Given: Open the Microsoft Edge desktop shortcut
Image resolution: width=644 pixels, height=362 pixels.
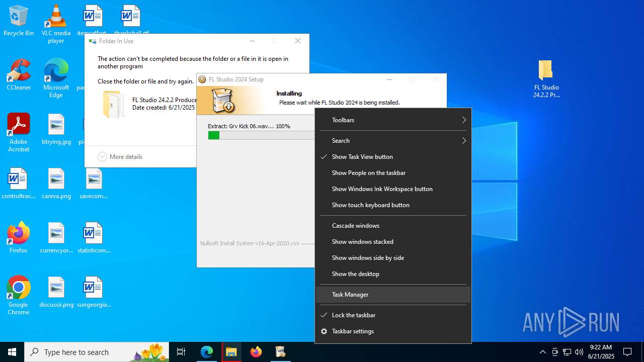Looking at the screenshot, I should pyautogui.click(x=56, y=78).
